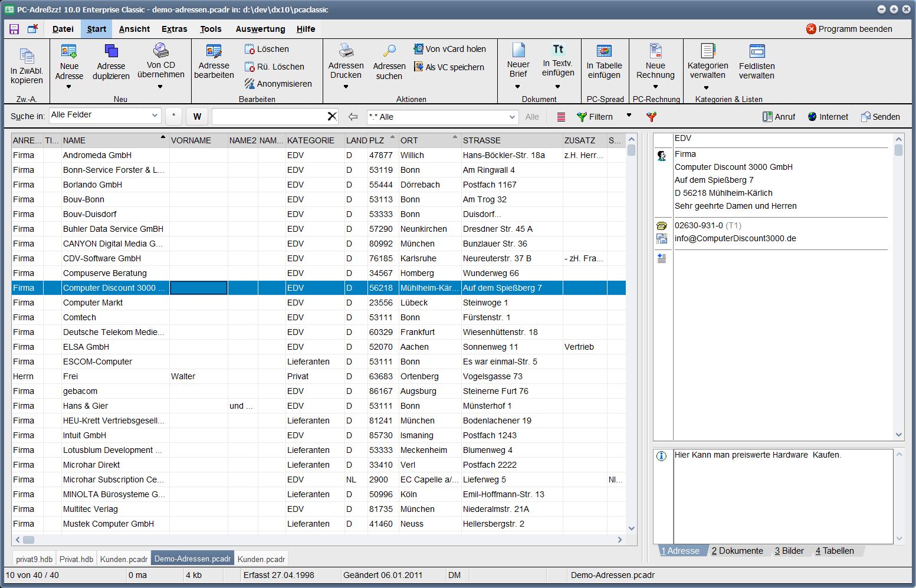Insert into spreadsheet via In Tabelle einfügen
Screen dimensions: 916x588
point(604,61)
